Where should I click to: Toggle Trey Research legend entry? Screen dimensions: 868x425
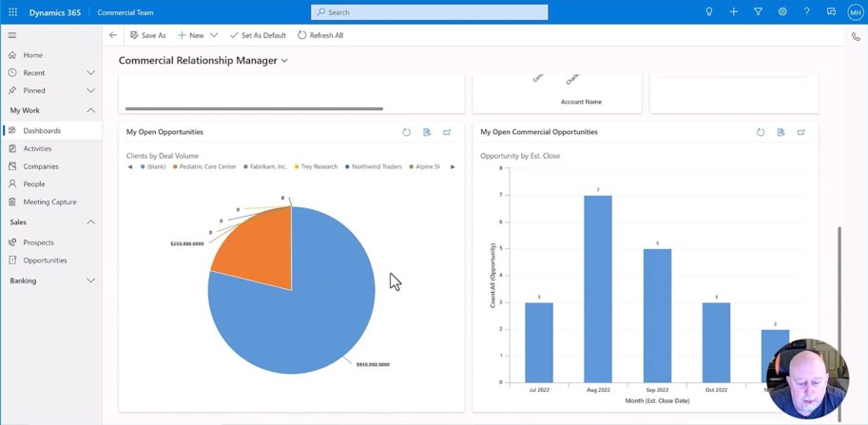pos(316,166)
